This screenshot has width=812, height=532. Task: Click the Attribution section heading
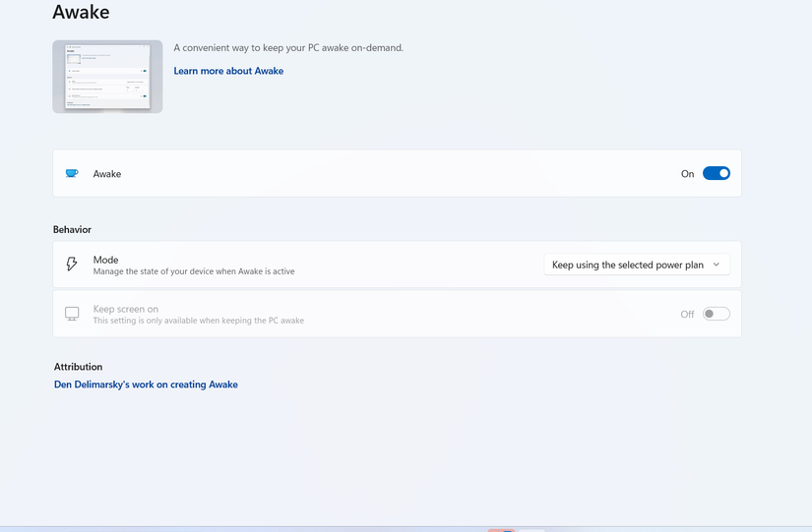click(x=78, y=367)
